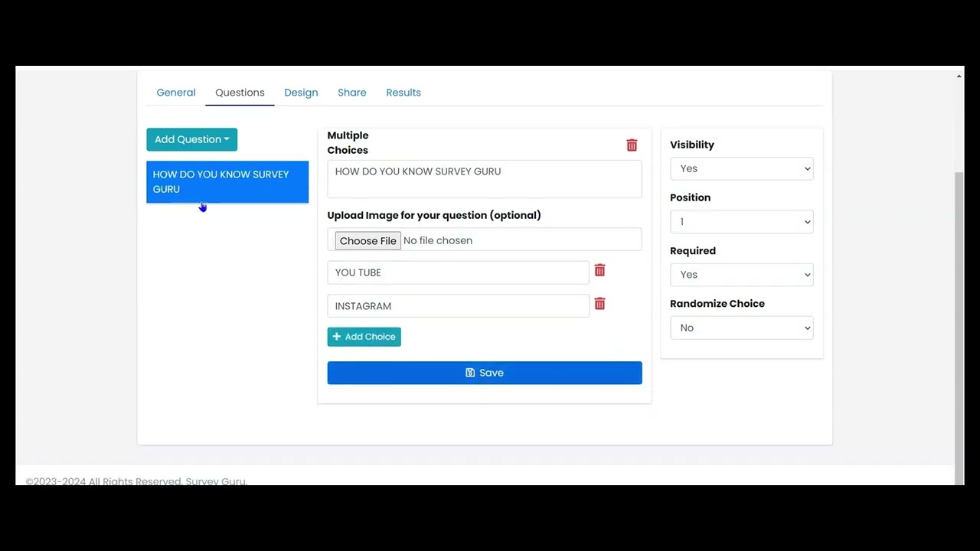The height and width of the screenshot is (551, 980).
Task: Click the 'Randomize Choice' label
Action: coord(717,304)
